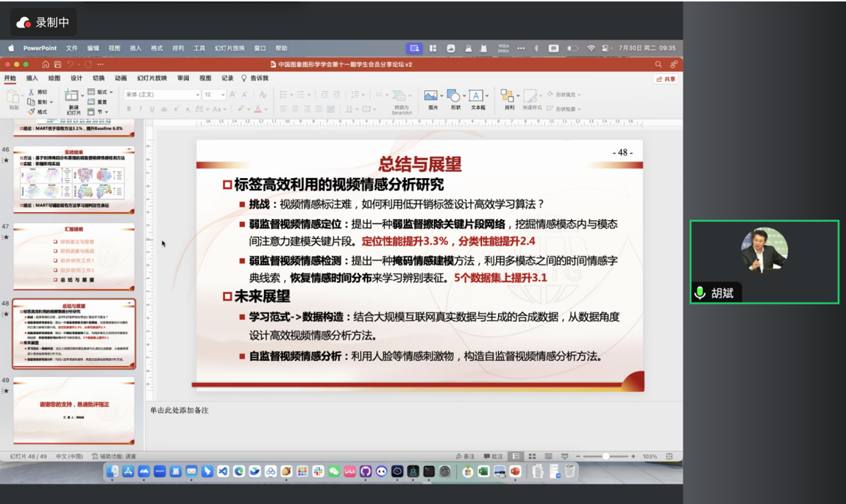
Task: Click the Arrange (排列) icon
Action: coord(507,96)
